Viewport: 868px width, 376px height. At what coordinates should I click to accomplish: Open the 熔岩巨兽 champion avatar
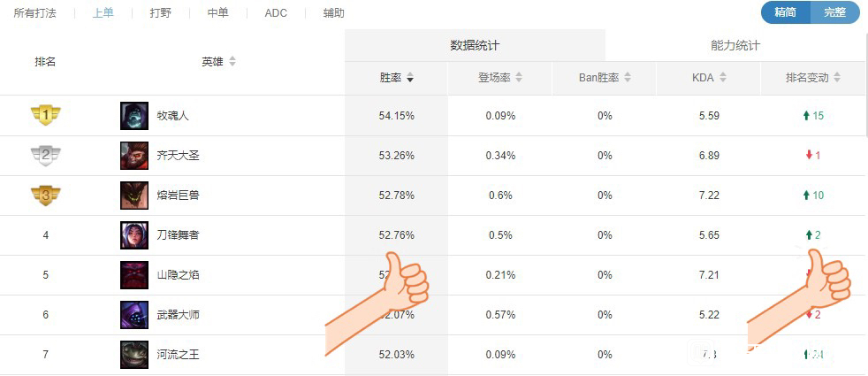134,196
